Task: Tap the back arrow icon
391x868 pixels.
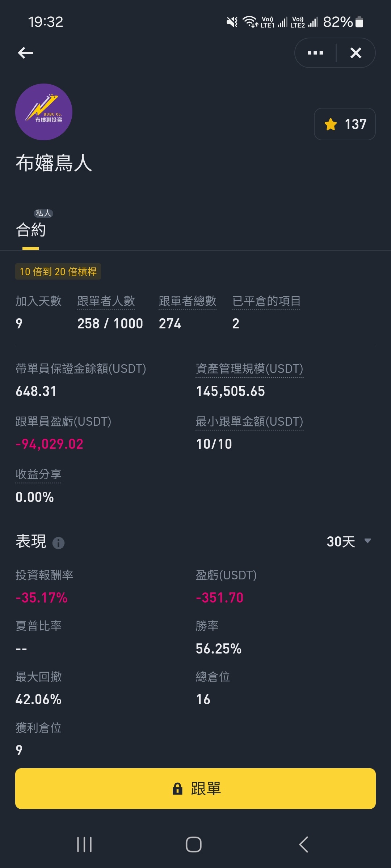Action: tap(25, 53)
